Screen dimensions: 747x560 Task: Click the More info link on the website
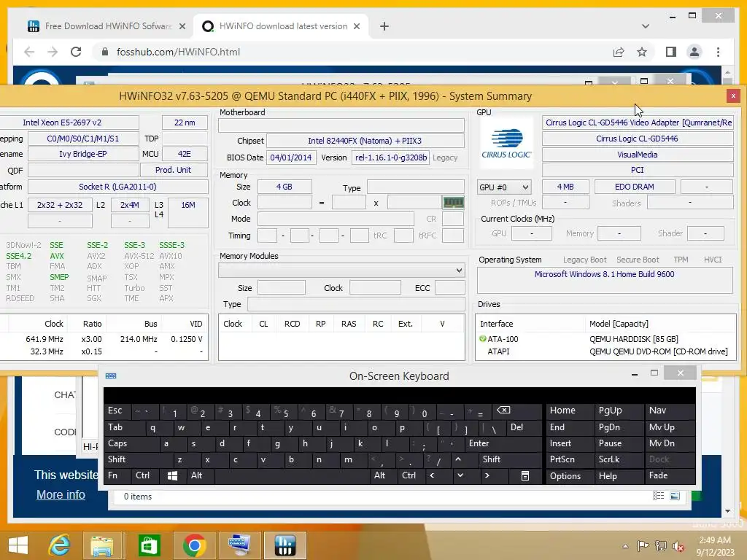coord(61,495)
